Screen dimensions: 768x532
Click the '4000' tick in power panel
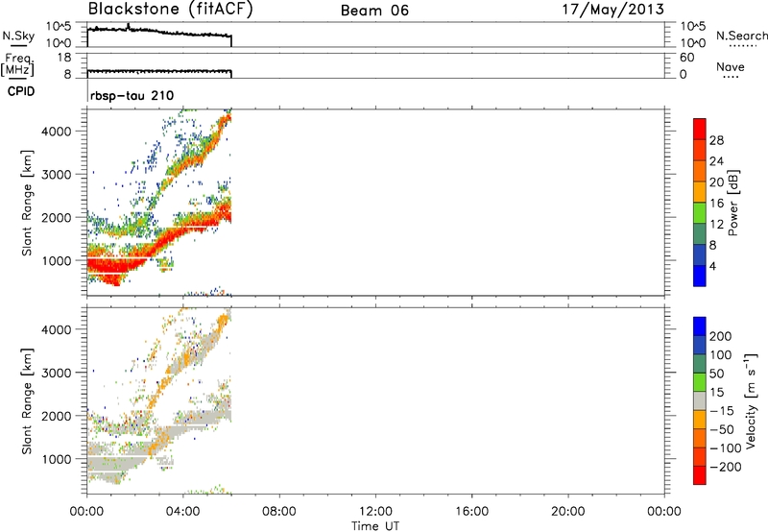[57, 132]
